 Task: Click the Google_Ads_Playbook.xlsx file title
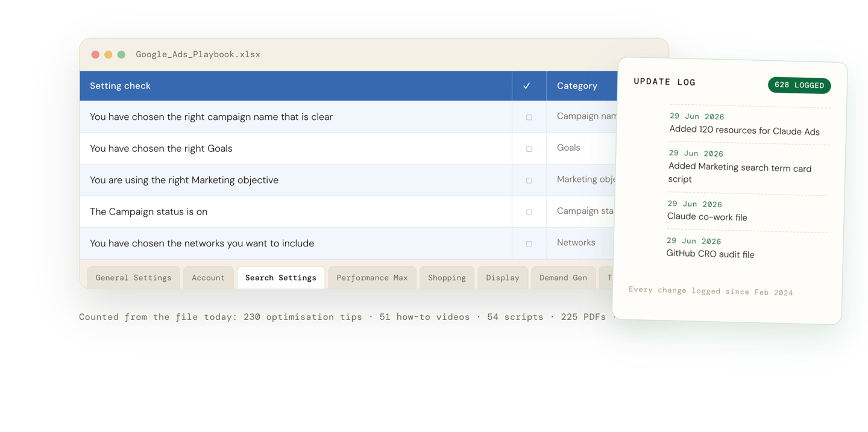[198, 54]
